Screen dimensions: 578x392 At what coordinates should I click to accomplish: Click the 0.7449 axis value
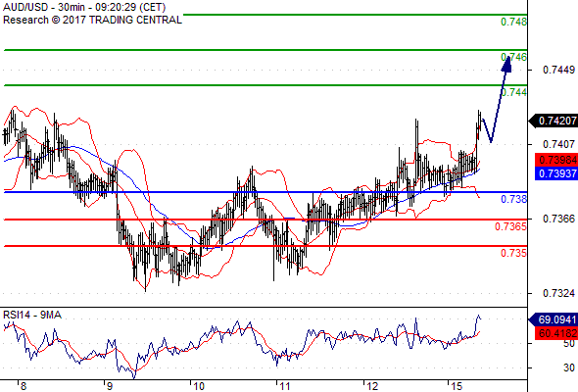click(x=558, y=70)
